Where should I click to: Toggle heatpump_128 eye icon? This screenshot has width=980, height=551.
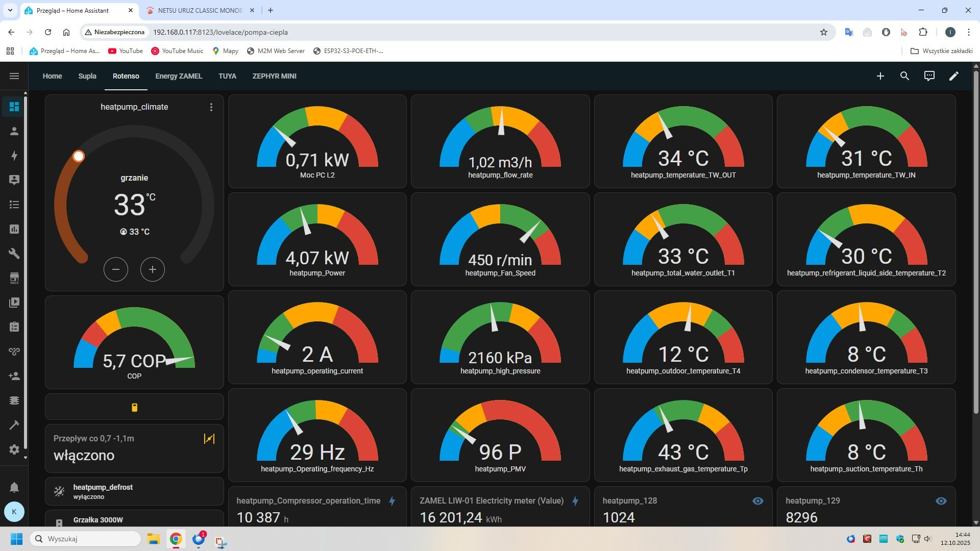click(x=758, y=501)
